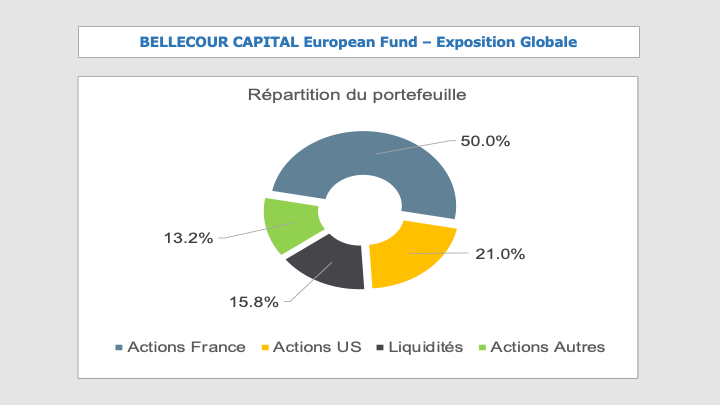Click the Liquidités legend text
The image size is (720, 405).
point(426,347)
